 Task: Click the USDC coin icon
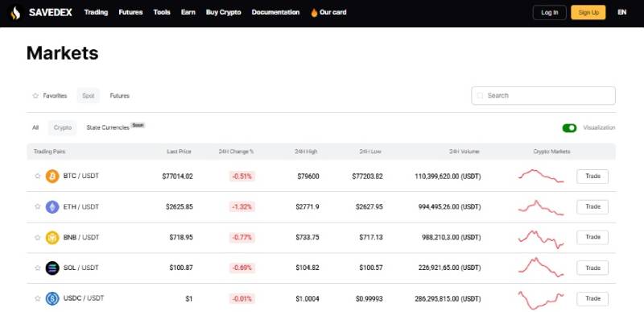(x=52, y=298)
